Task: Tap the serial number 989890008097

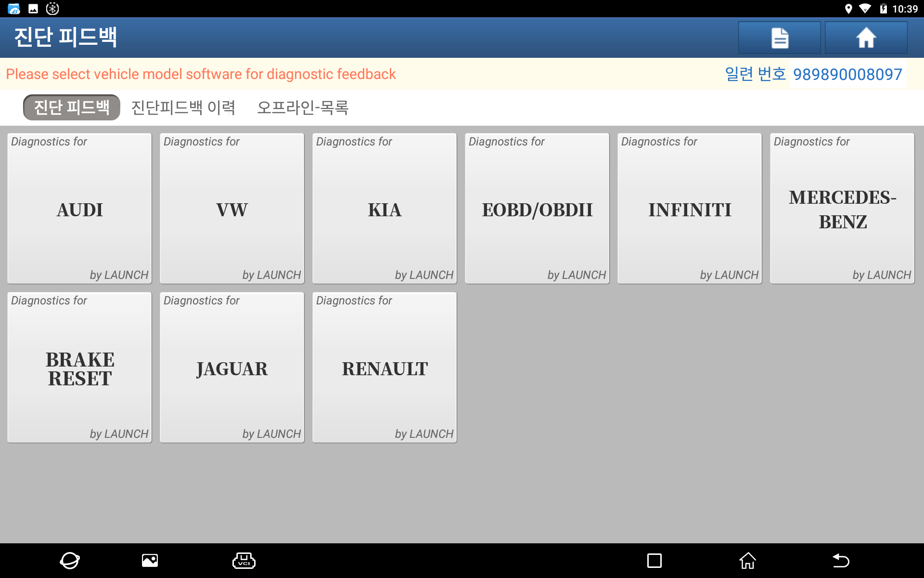Action: 847,74
